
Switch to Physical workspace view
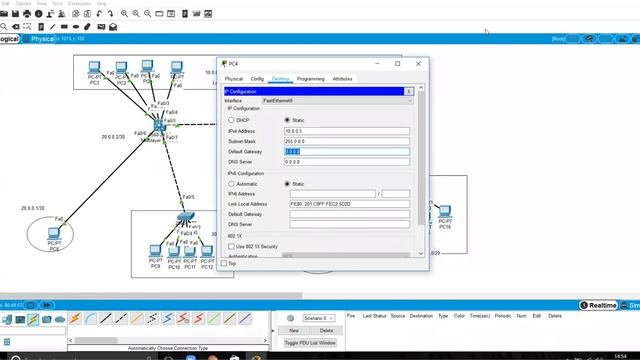[39, 39]
